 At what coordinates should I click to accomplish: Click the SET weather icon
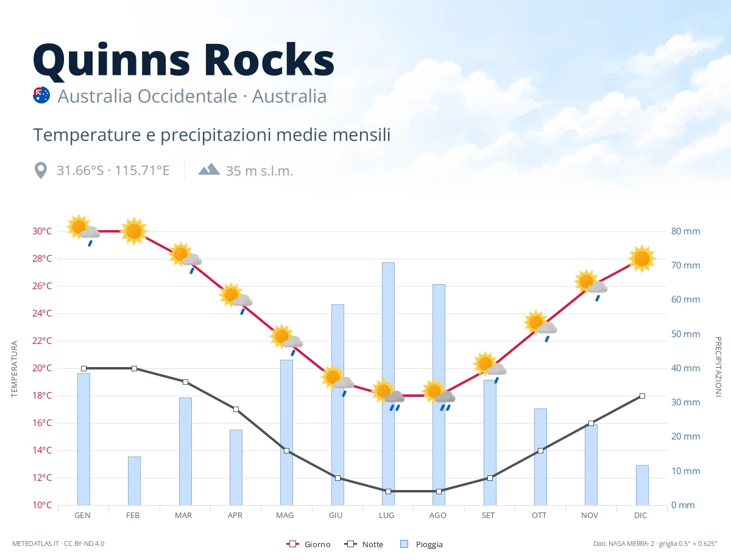pyautogui.click(x=489, y=367)
